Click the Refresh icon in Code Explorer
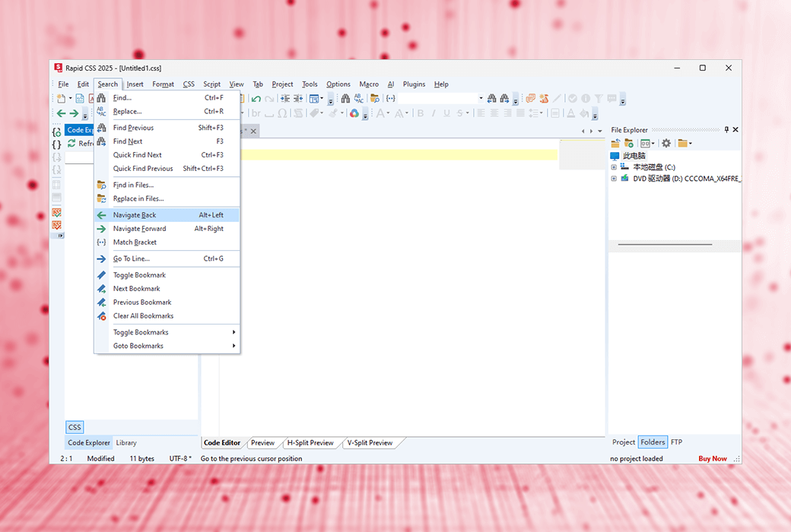This screenshot has width=791, height=532. coord(71,143)
